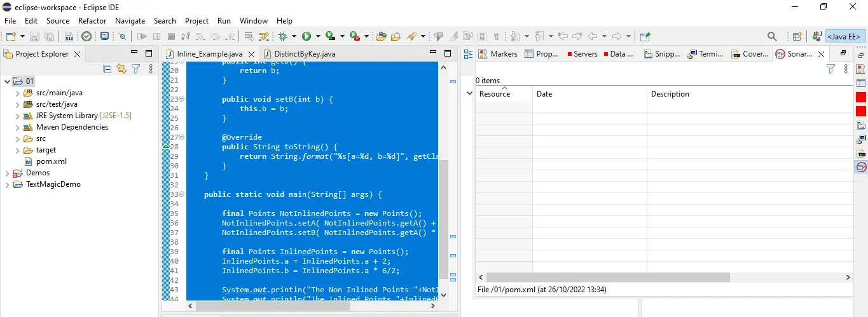Expand the Demos project
The image size is (868, 317).
6,173
